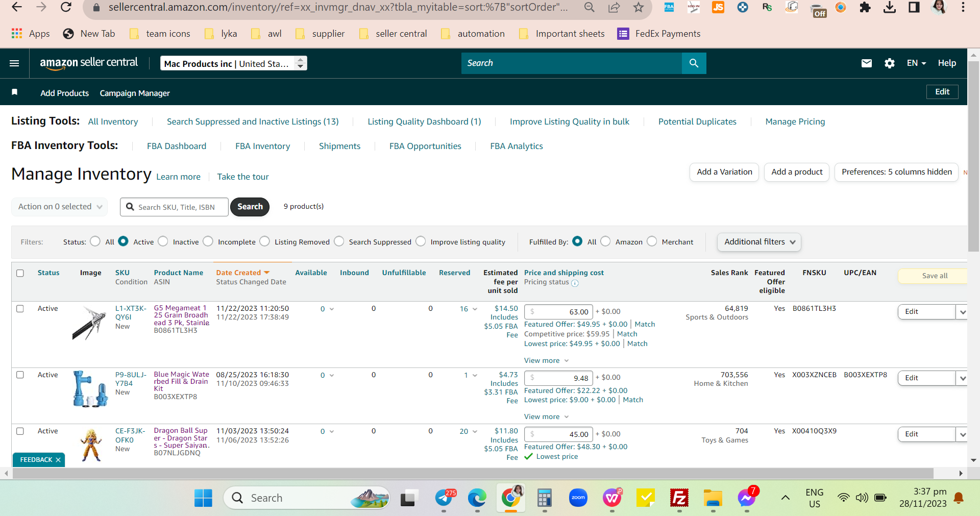The image size is (980, 516).
Task: Open the settings gear icon
Action: (x=889, y=63)
